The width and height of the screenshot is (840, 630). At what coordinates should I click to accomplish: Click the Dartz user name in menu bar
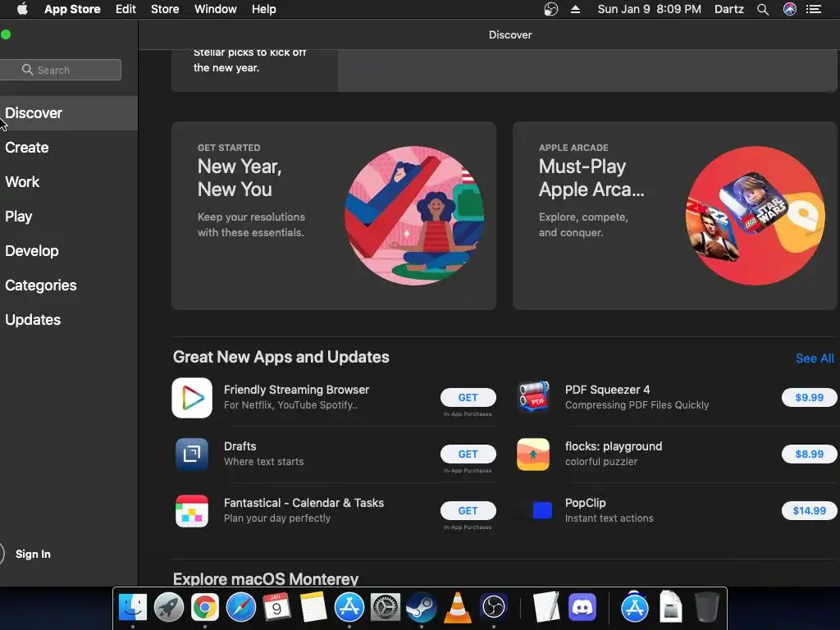729,9
